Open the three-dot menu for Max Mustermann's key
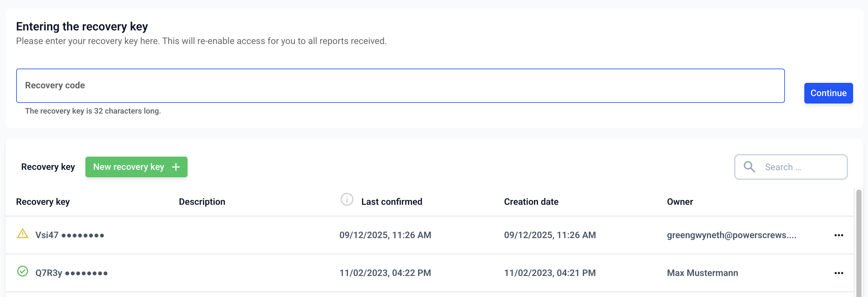This screenshot has width=868, height=297. point(838,273)
